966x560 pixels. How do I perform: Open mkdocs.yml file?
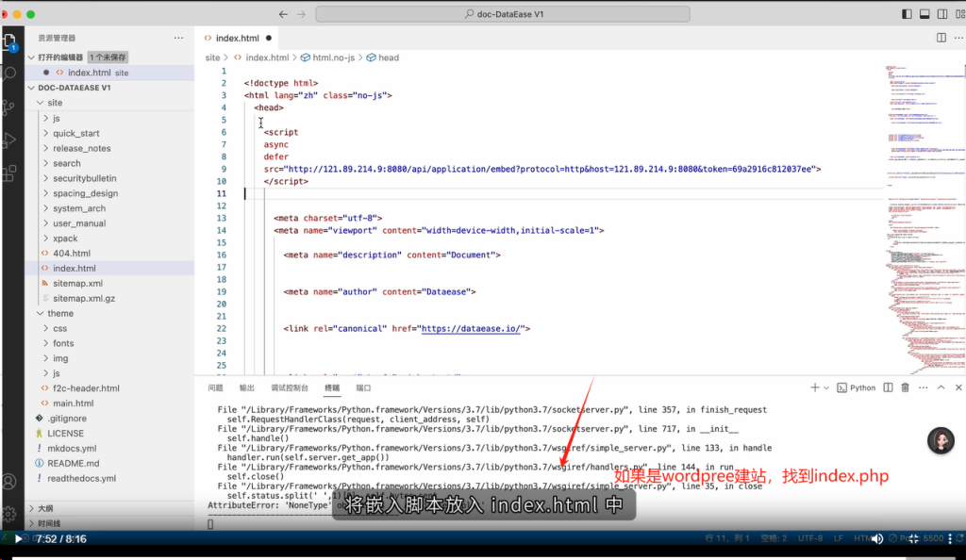click(72, 449)
